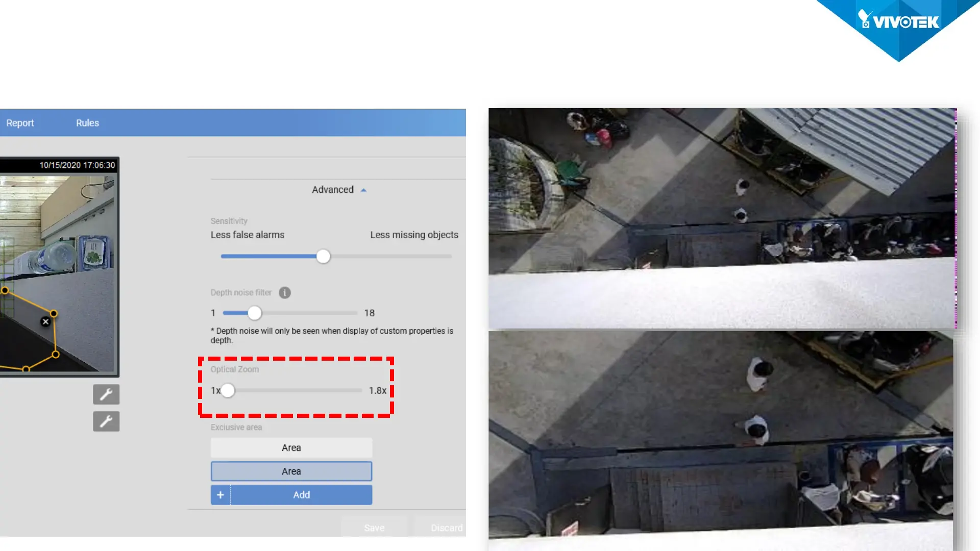Click the upper wrench settings icon

106,394
